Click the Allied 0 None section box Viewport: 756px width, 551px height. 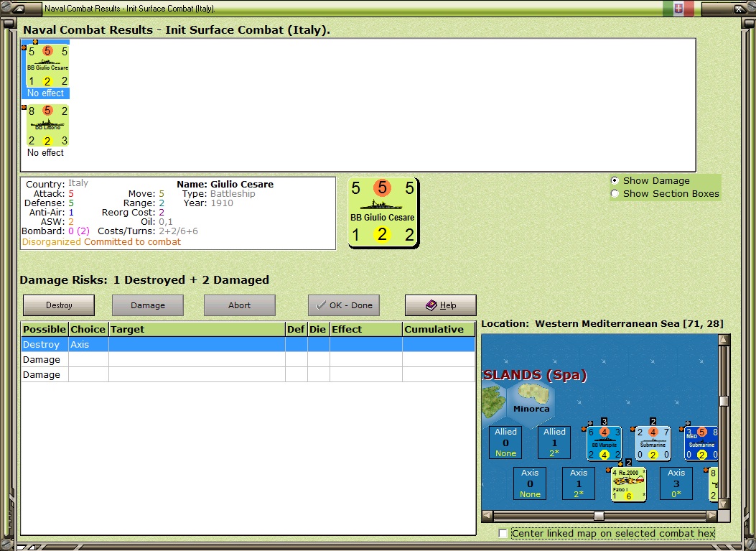click(505, 443)
